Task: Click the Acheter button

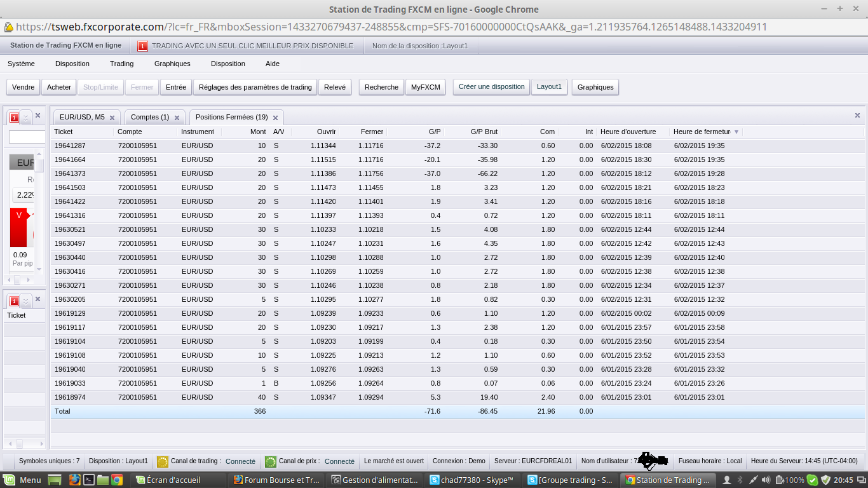Action: tap(59, 87)
